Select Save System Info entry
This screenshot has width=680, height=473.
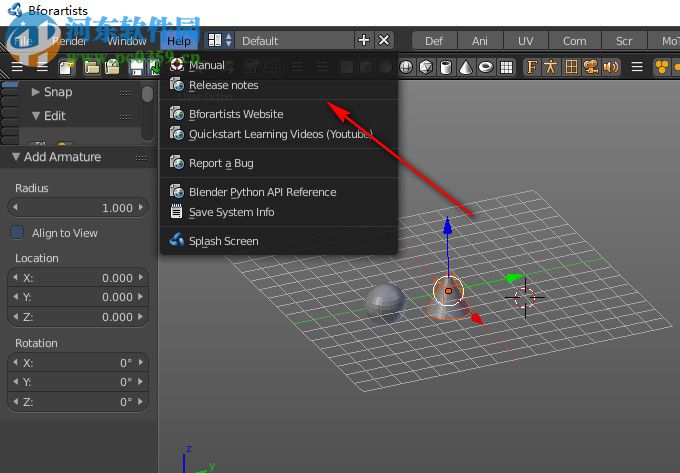[279, 212]
